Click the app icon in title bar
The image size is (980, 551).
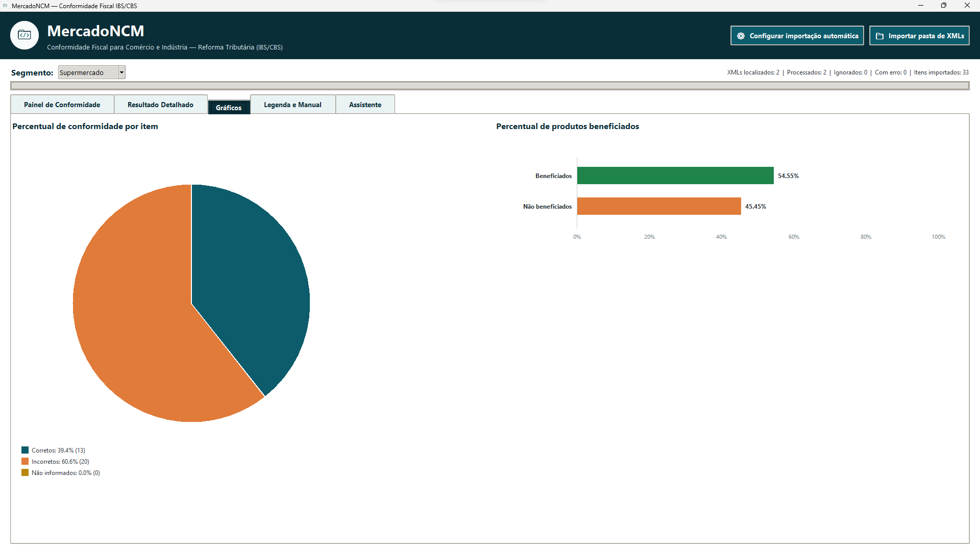pyautogui.click(x=5, y=6)
